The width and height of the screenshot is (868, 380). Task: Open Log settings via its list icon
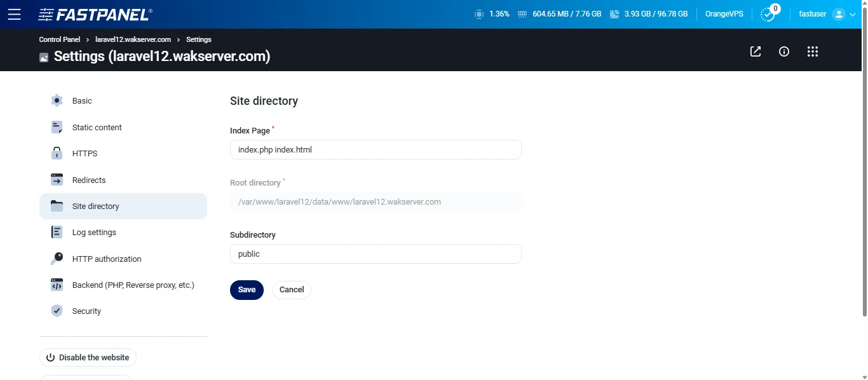pyautogui.click(x=57, y=232)
